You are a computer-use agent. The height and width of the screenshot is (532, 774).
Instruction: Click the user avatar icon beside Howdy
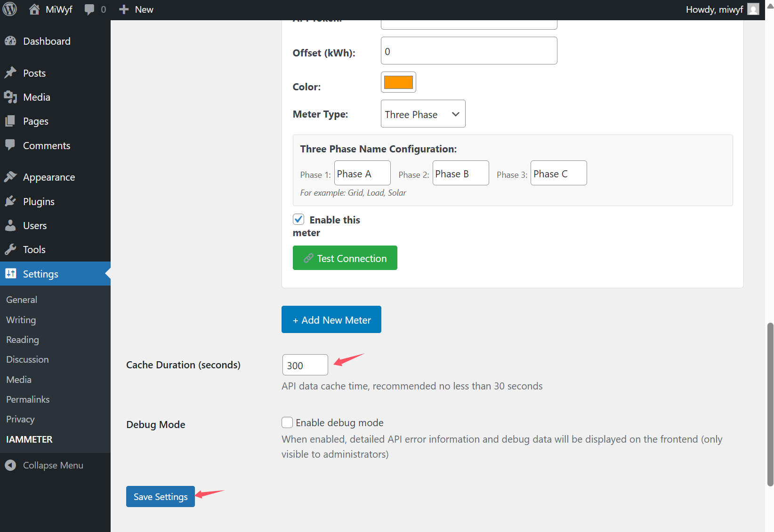tap(753, 9)
